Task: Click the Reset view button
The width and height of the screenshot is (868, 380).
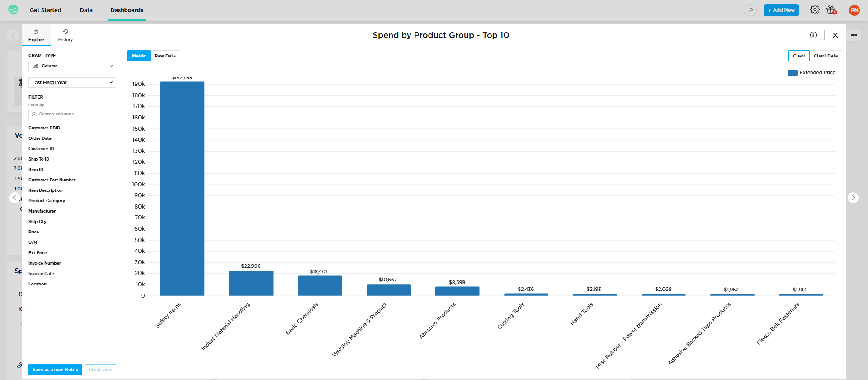Action: coord(100,370)
